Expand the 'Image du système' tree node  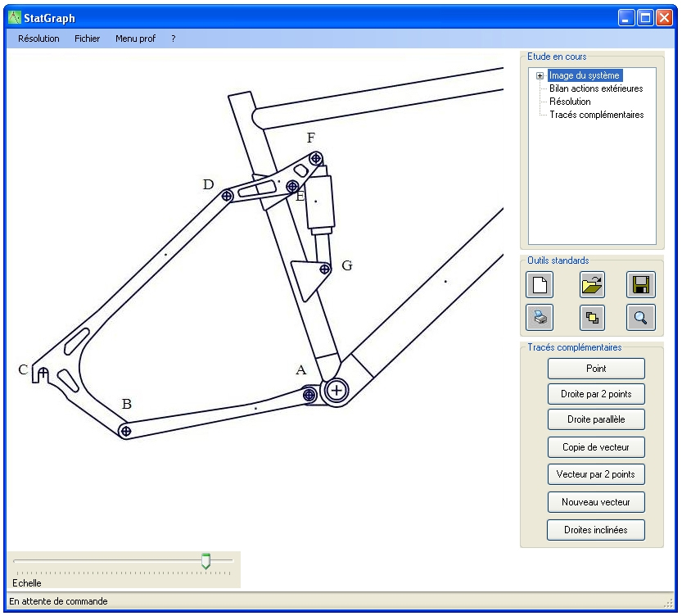tap(540, 76)
